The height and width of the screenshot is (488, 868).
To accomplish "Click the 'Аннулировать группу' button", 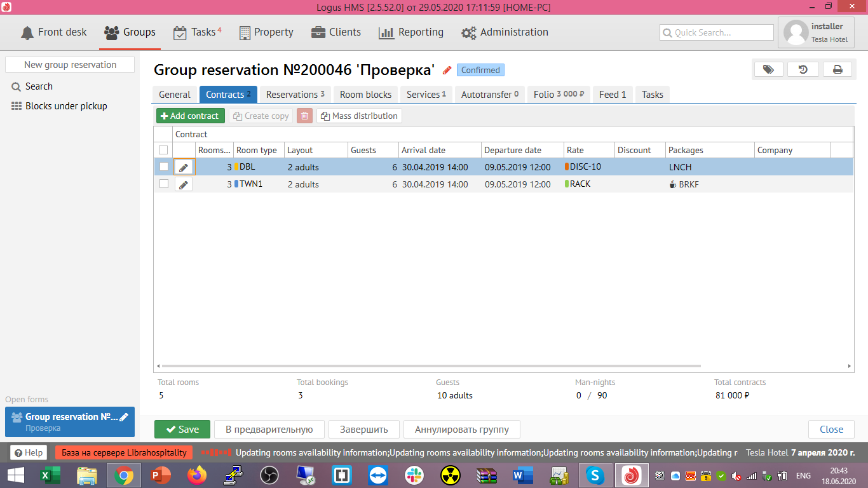I will coord(462,430).
